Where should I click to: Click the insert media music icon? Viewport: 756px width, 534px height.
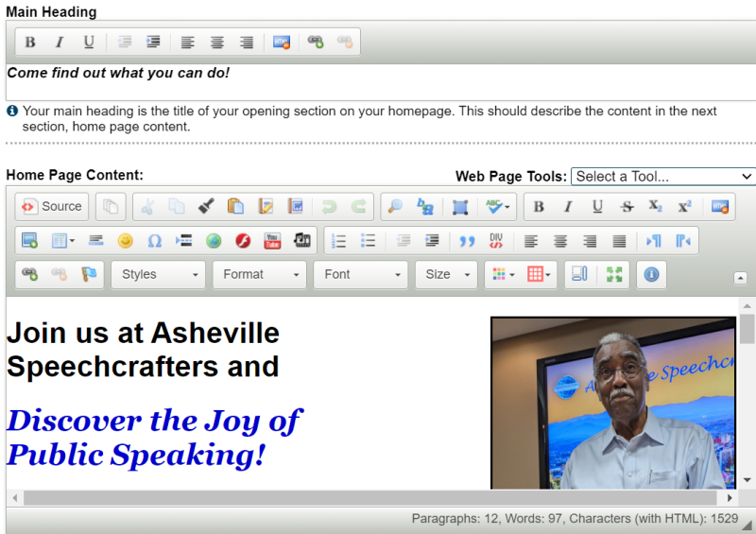(302, 240)
